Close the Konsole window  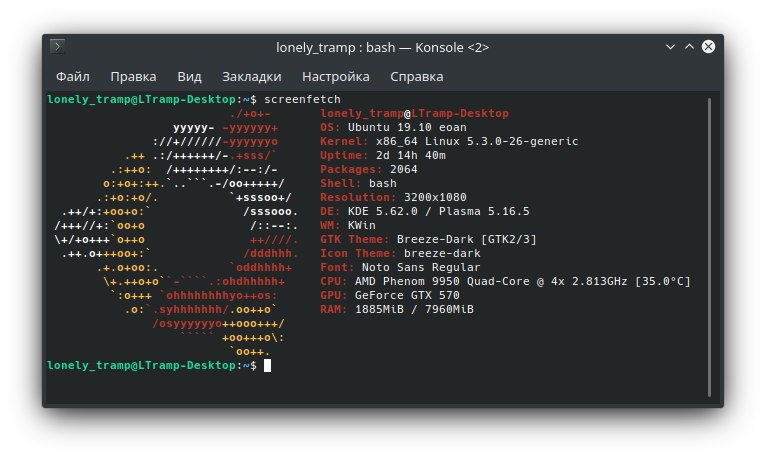coord(708,47)
